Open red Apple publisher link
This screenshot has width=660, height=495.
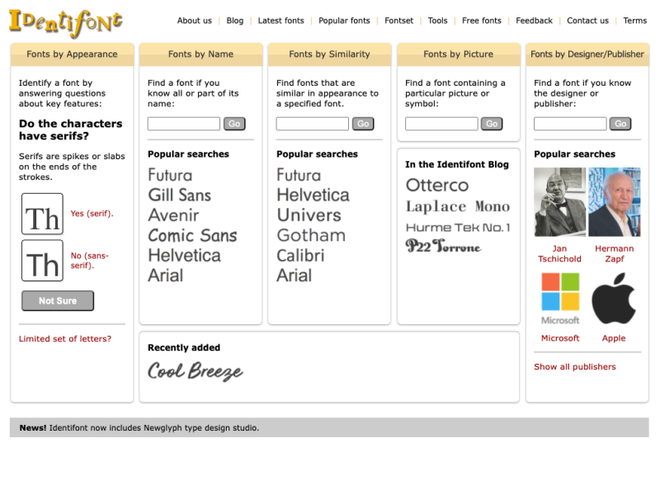(x=614, y=338)
